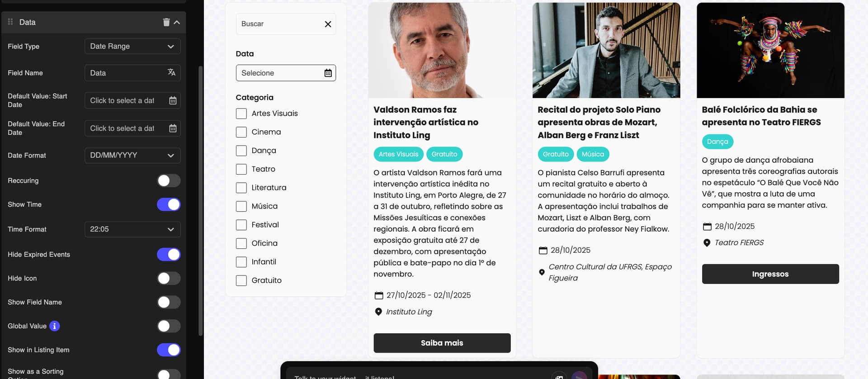
Task: Collapse the Data section chevron
Action: click(177, 22)
